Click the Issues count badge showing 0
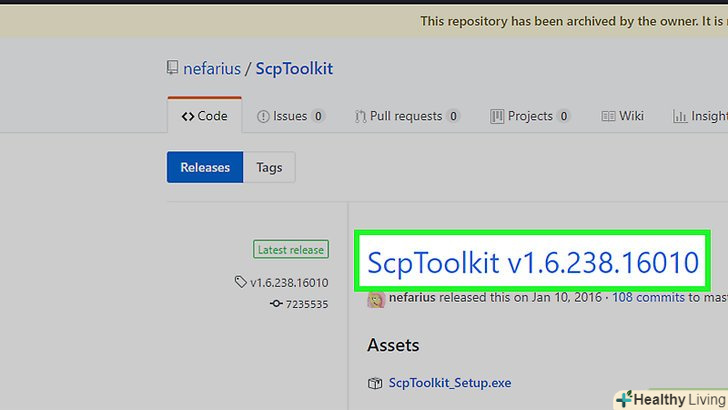 click(318, 116)
